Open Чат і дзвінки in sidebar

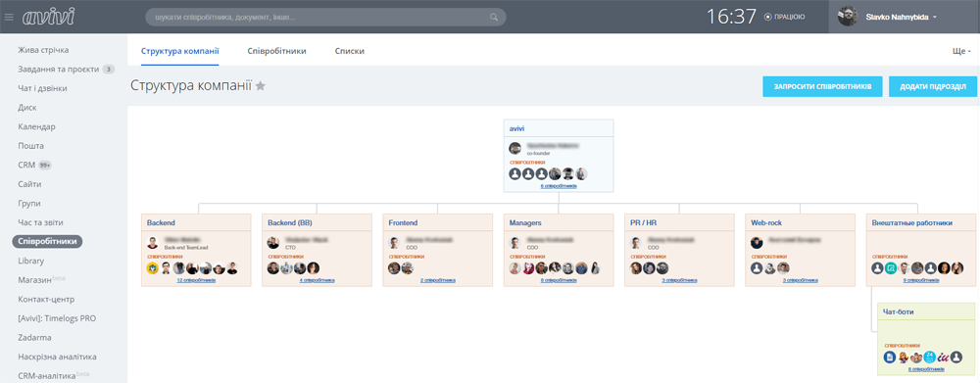coord(42,89)
